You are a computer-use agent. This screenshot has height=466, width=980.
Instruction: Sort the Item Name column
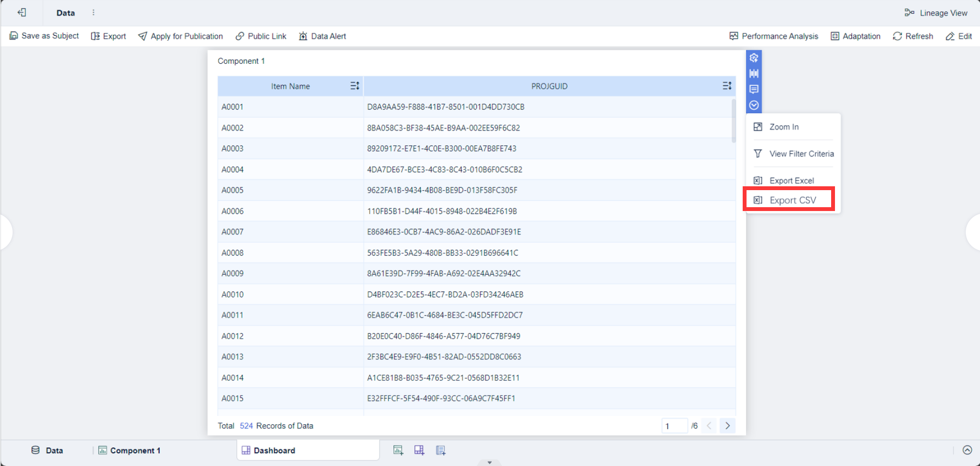point(355,86)
